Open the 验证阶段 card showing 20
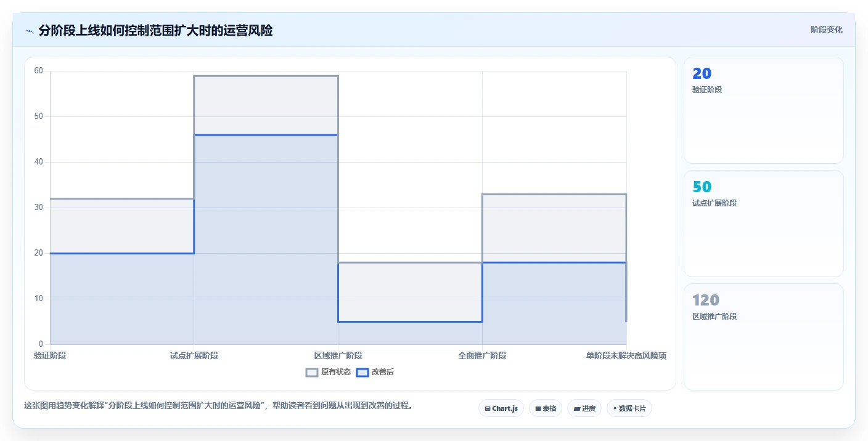Image resolution: width=868 pixels, height=441 pixels. [763, 110]
